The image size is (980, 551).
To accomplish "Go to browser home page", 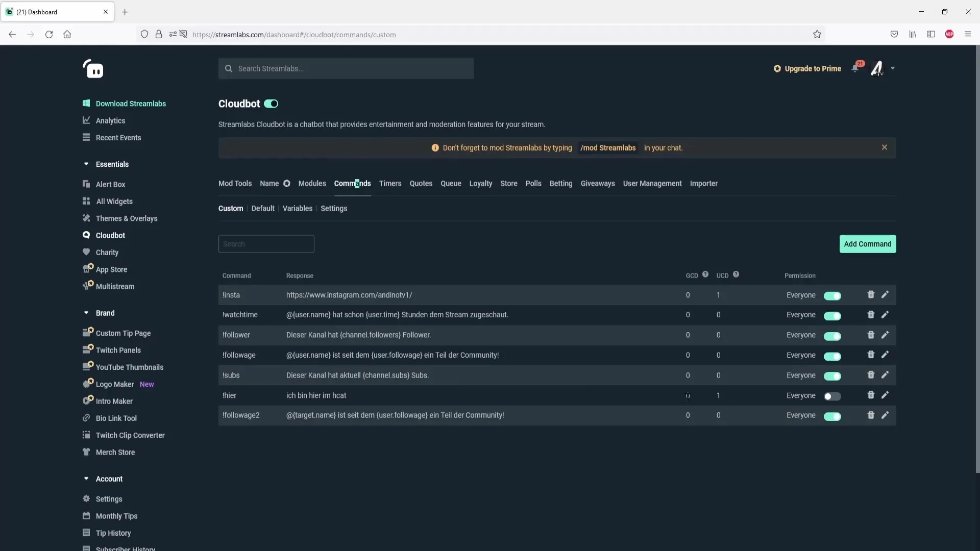I will (67, 34).
